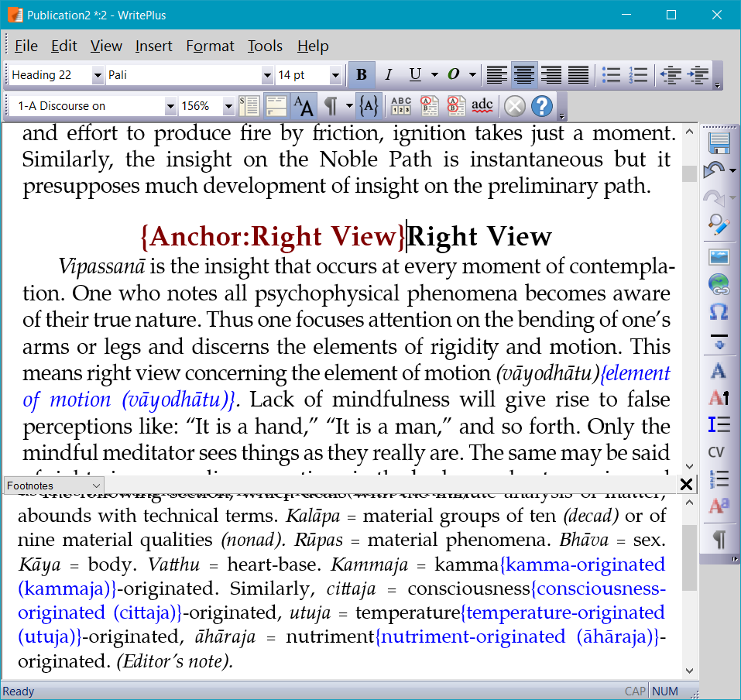The height and width of the screenshot is (700, 741).
Task: Open the hyperlink globe icon
Action: pyautogui.click(x=719, y=283)
